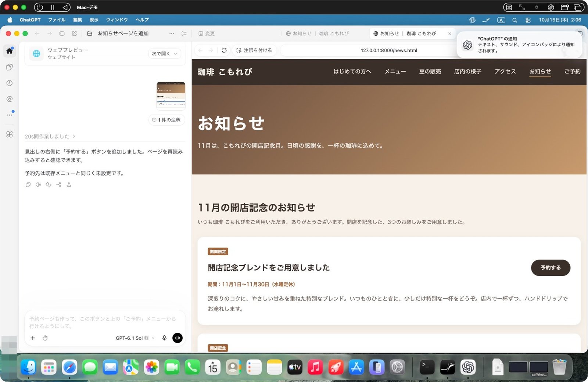Close the active お知らせ preview tab
The width and height of the screenshot is (588, 382).
point(450,33)
